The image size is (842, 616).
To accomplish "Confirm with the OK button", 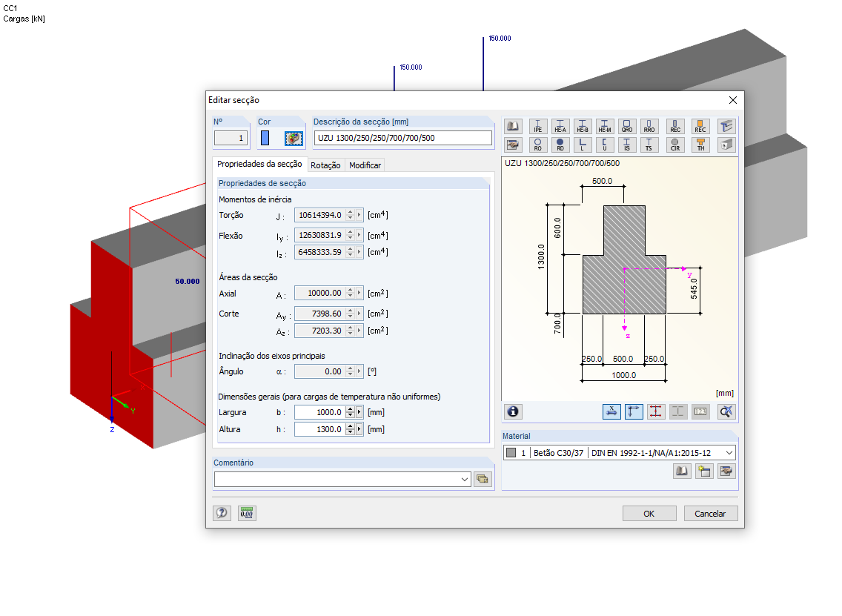I will (x=649, y=514).
